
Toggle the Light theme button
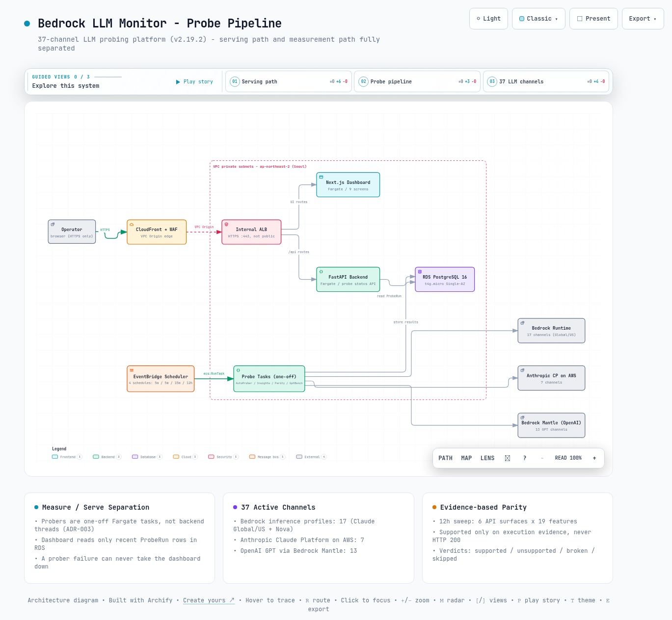click(x=488, y=19)
